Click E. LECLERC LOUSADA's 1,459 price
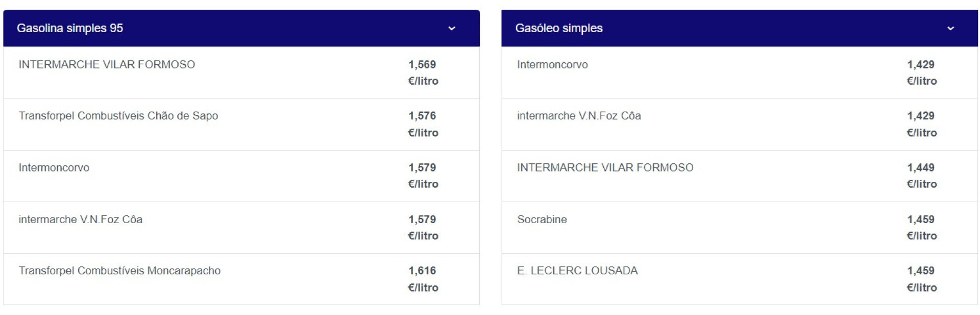 (921, 279)
